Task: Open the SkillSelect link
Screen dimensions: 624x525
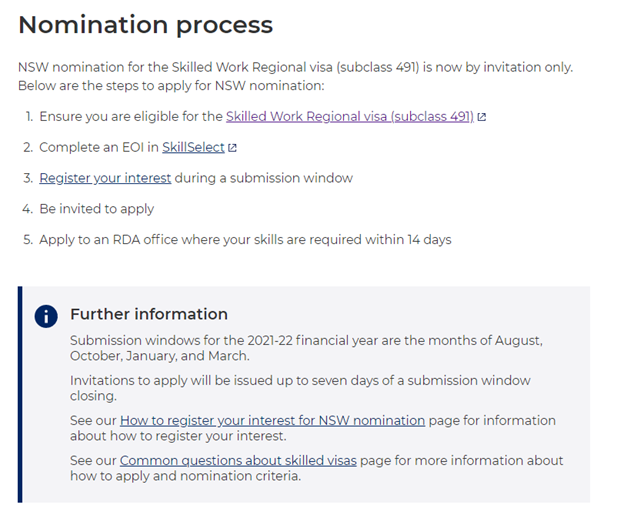Action: tap(193, 148)
